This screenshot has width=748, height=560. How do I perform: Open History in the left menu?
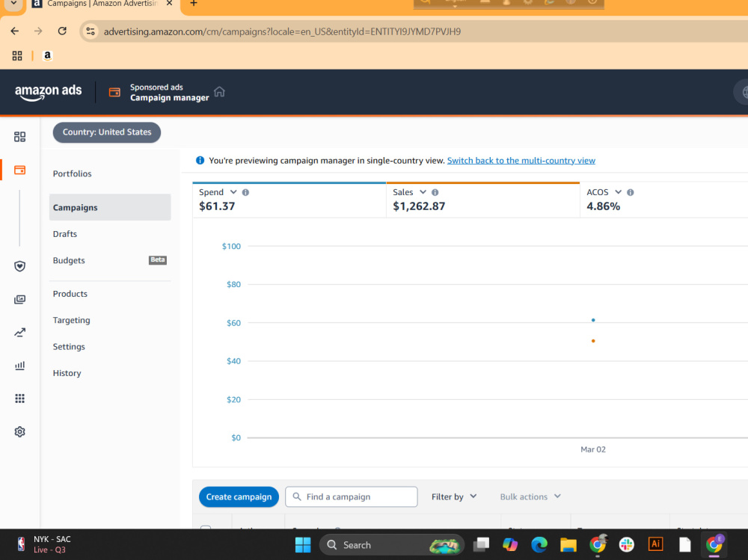pyautogui.click(x=67, y=373)
